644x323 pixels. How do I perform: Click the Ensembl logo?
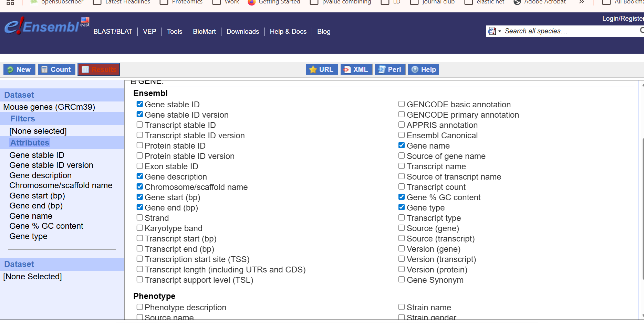[x=41, y=26]
